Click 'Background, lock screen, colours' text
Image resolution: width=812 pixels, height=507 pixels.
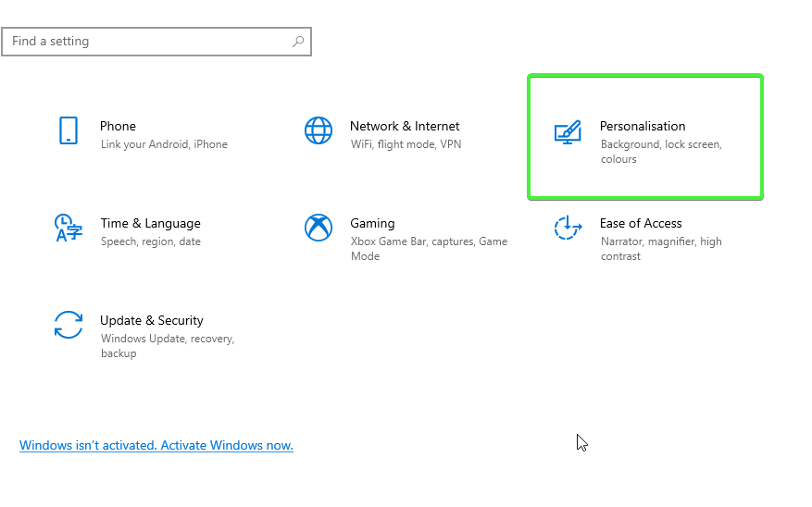point(661,152)
